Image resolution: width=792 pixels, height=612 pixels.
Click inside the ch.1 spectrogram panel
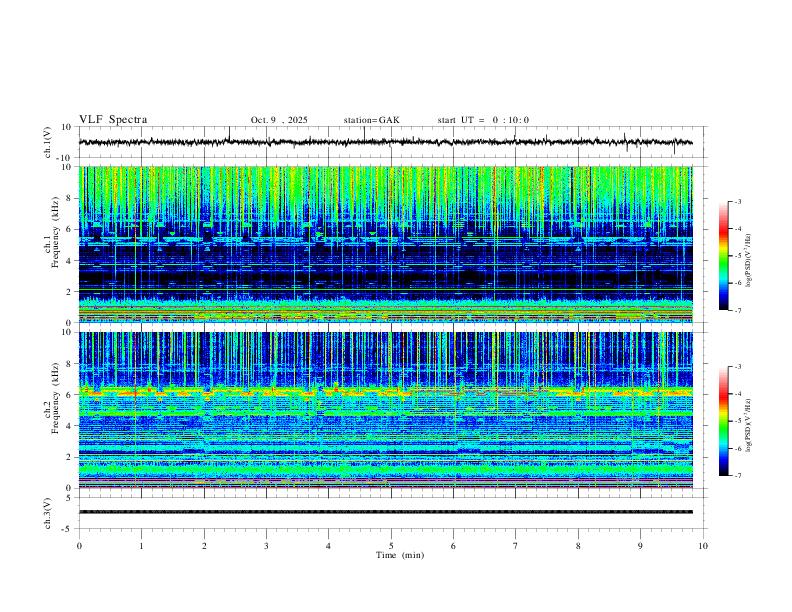[x=385, y=244]
